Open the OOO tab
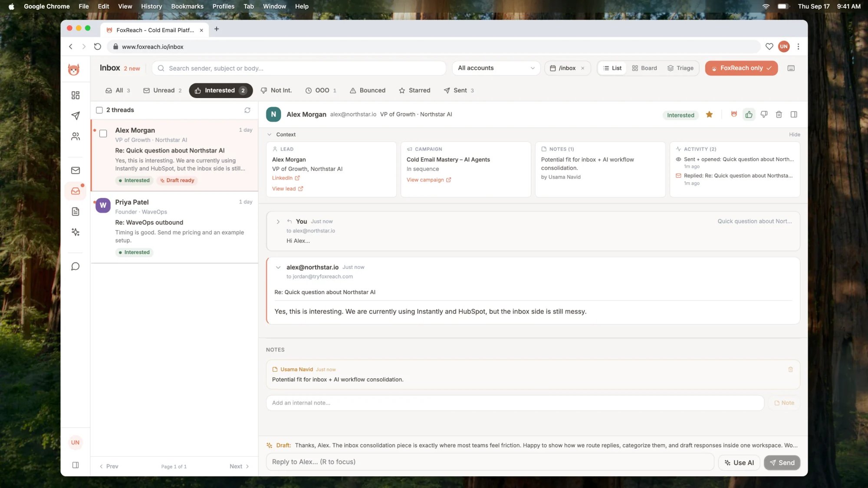 pyautogui.click(x=321, y=91)
